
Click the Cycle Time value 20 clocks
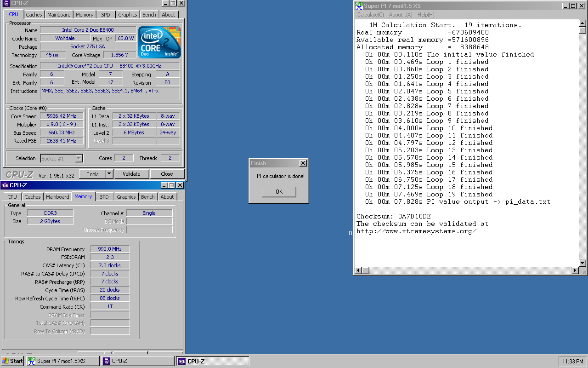(x=110, y=290)
